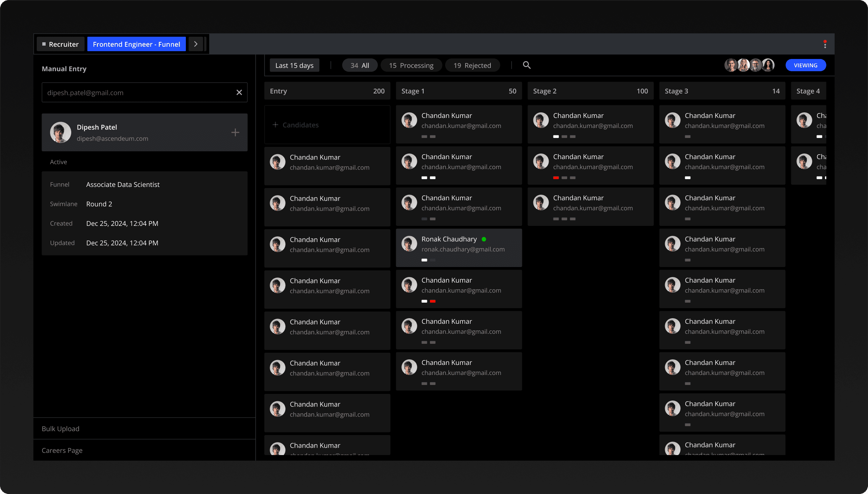This screenshot has height=494, width=868.
Task: Toggle the 19 Rejected filter
Action: pos(472,65)
